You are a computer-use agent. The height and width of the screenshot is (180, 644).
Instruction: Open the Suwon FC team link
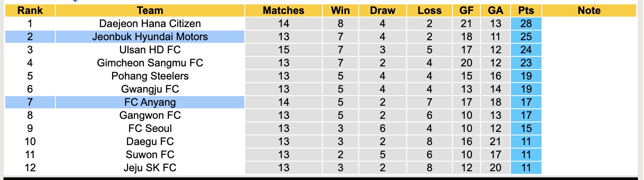click(150, 155)
